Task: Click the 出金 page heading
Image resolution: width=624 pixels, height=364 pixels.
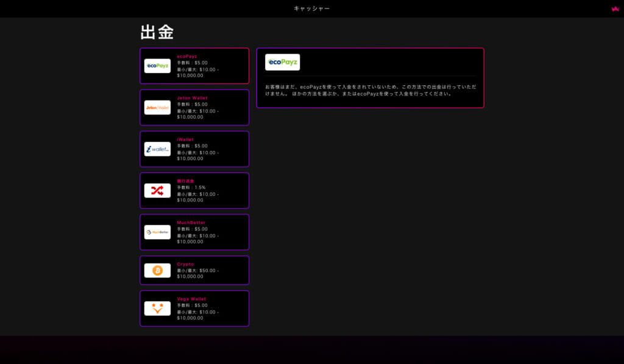Action: click(157, 32)
